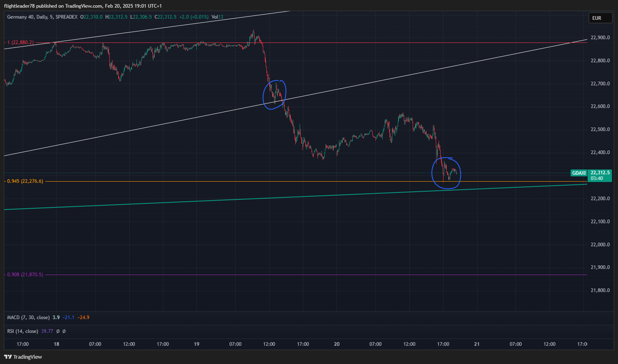The image size is (618, 364).
Task: Click the flightleader78 published header text
Action: pos(83,6)
